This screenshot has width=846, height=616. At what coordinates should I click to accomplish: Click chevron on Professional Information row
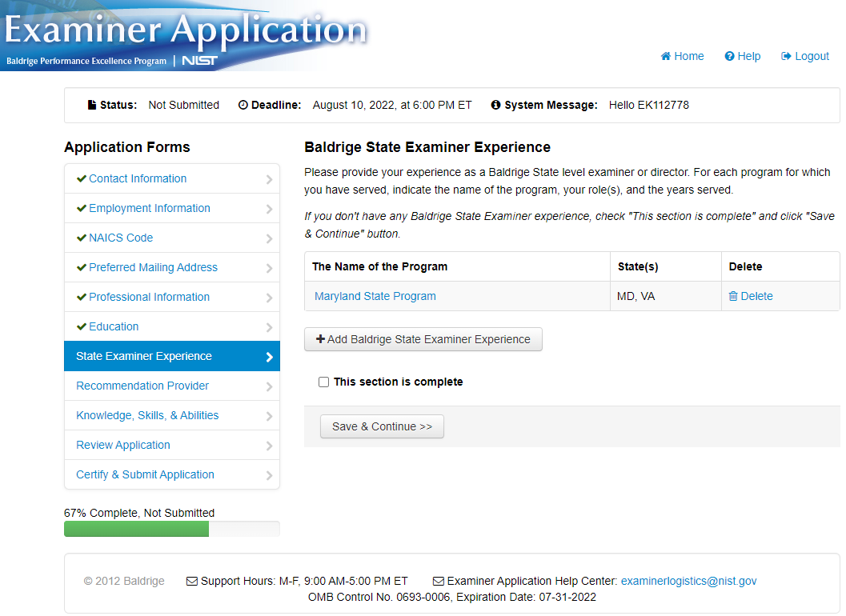click(269, 298)
